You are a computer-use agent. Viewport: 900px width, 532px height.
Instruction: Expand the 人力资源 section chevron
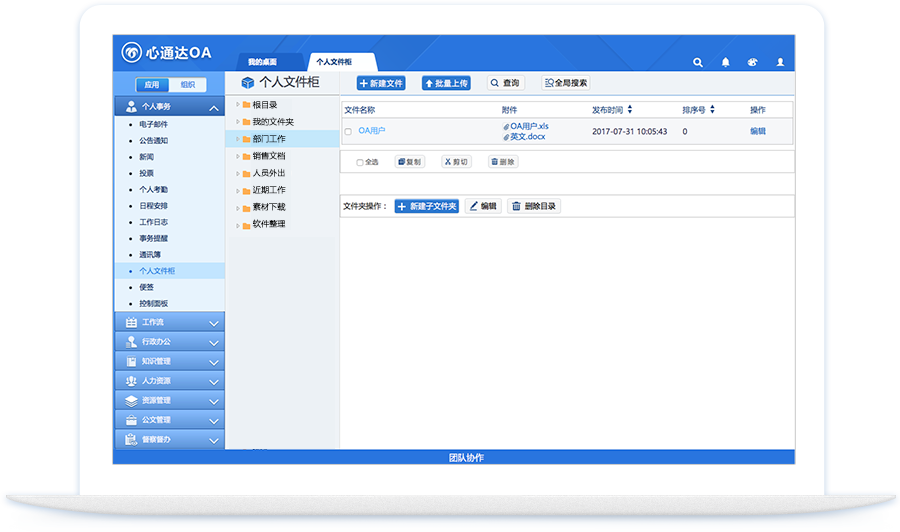pyautogui.click(x=214, y=382)
